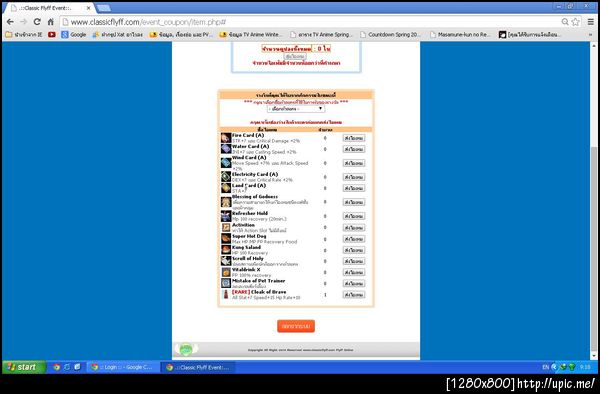Switch to the Login Google Chrome taskbar window
Image resolution: width=600 pixels, height=394 pixels.
pos(122,367)
